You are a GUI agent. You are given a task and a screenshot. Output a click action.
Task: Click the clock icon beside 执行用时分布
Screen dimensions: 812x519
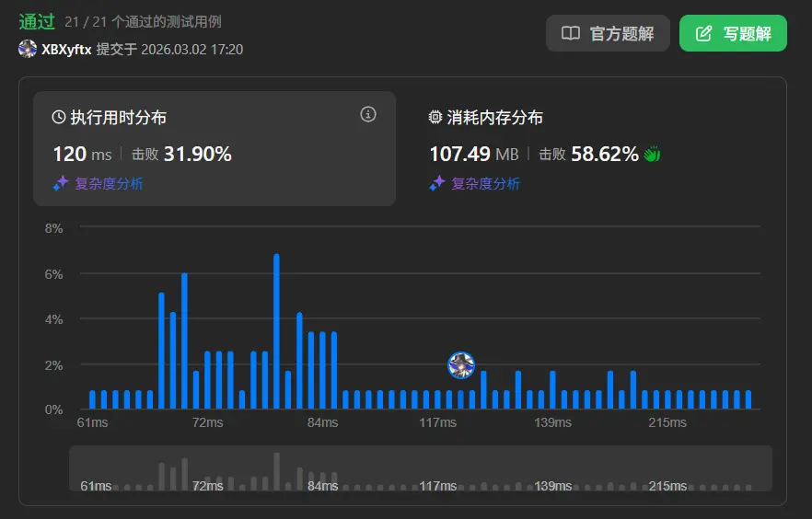click(59, 118)
